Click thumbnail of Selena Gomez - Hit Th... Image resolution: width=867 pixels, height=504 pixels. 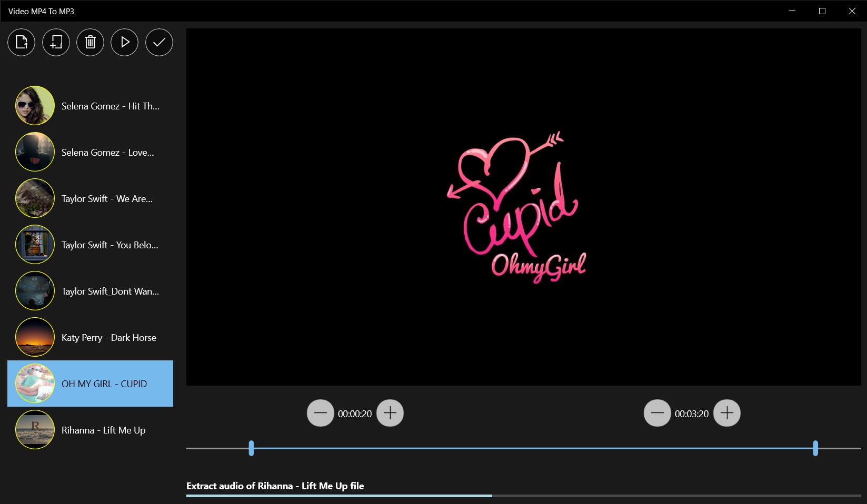35,106
